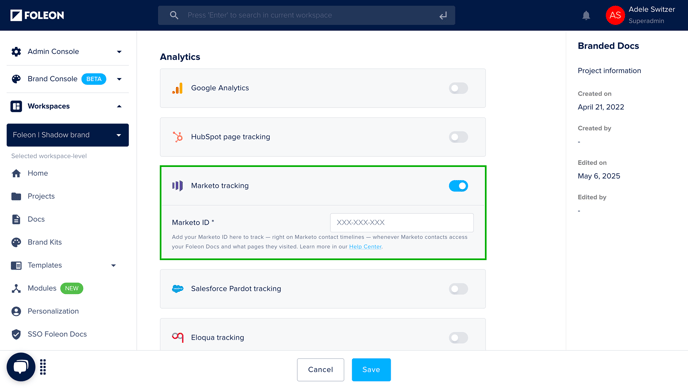The image size is (688, 389).
Task: Disable Marketo tracking toggle
Action: (458, 186)
